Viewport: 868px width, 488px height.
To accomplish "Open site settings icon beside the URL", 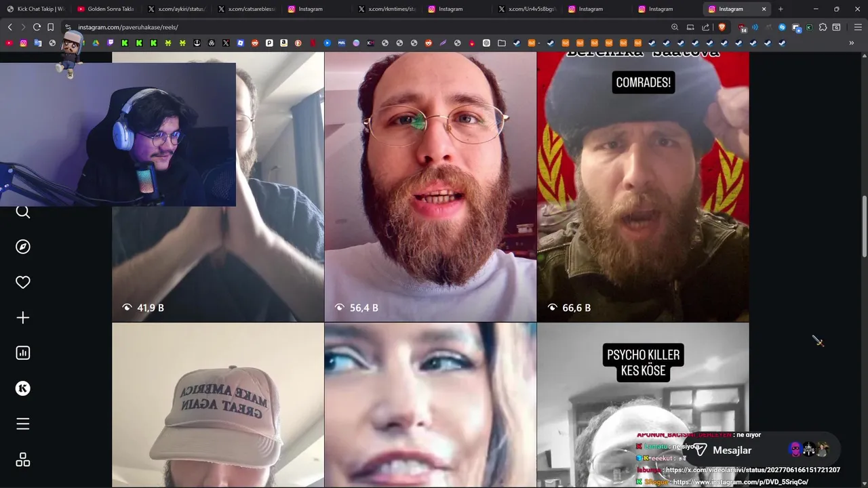I will coord(68,27).
